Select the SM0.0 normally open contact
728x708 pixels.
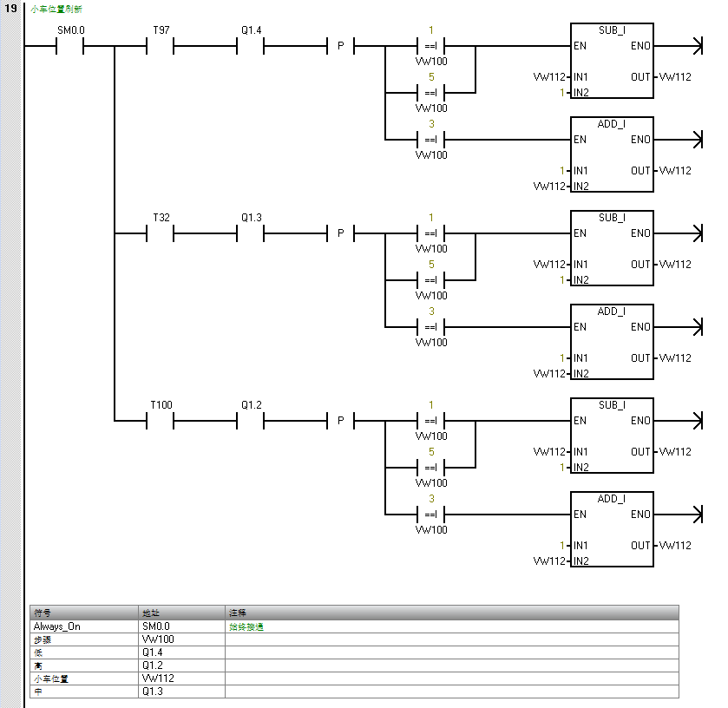70,47
